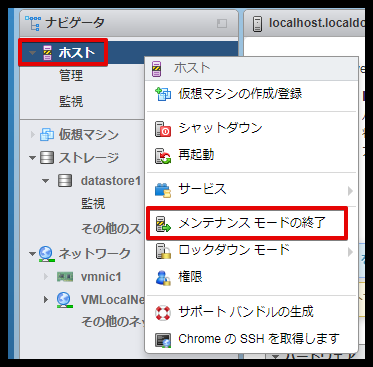
Task: Click the シャットダウン power icon
Action: click(163, 129)
